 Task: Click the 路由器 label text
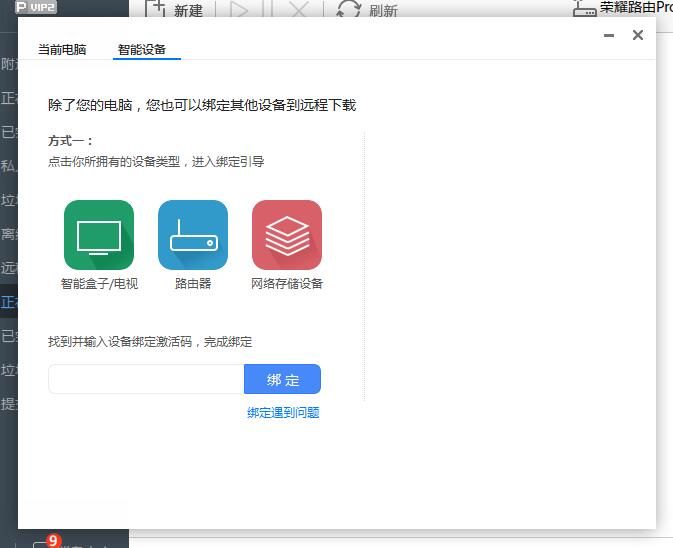193,283
